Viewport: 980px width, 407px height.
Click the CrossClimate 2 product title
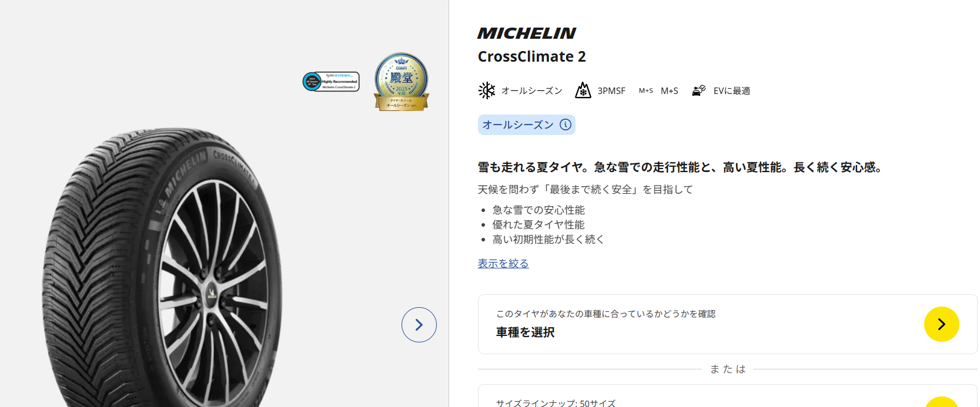click(x=532, y=56)
